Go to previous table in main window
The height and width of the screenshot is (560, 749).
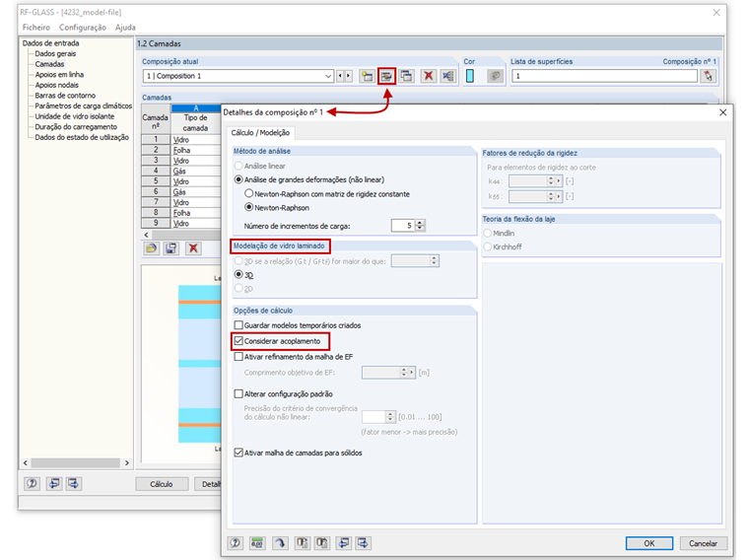click(54, 483)
